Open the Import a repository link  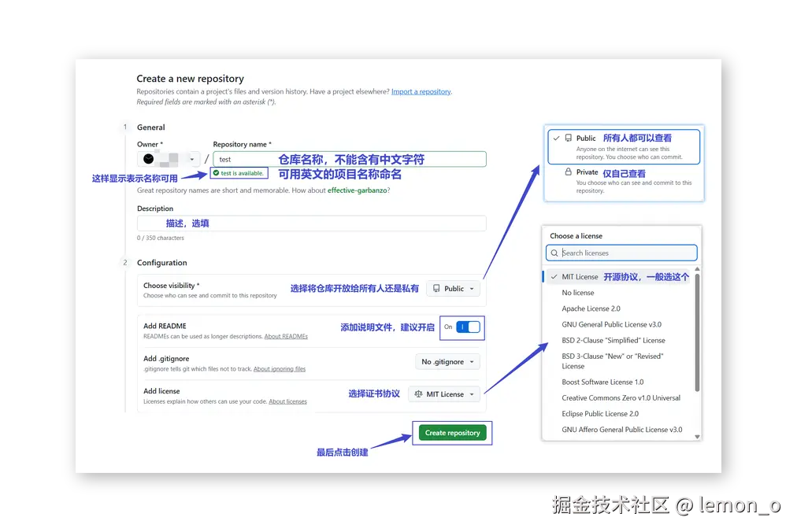421,91
